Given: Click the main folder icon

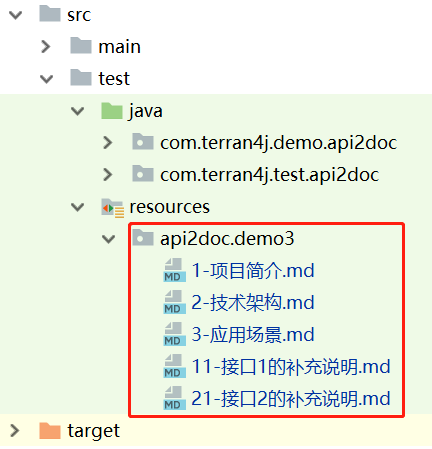Looking at the screenshot, I should coord(81,46).
